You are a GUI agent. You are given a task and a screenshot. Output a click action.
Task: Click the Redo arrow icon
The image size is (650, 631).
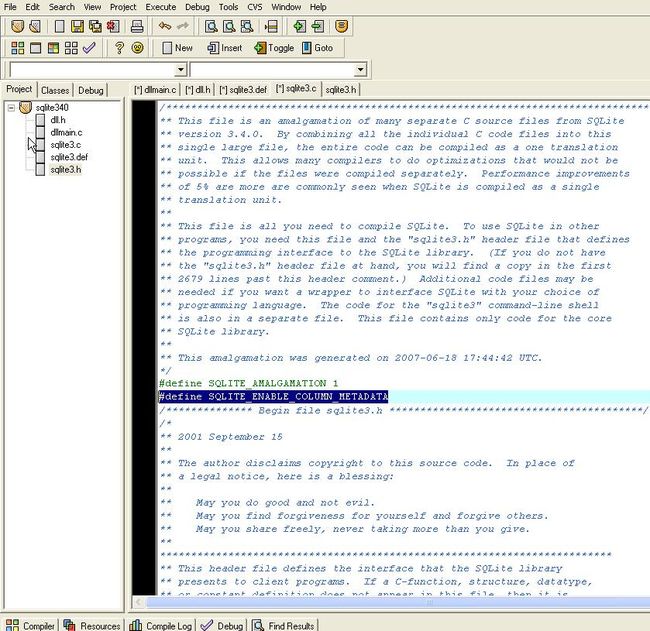182,26
